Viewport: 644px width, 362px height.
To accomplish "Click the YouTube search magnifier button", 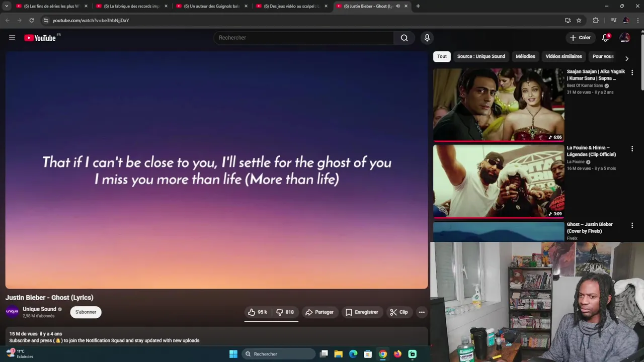I will [404, 38].
